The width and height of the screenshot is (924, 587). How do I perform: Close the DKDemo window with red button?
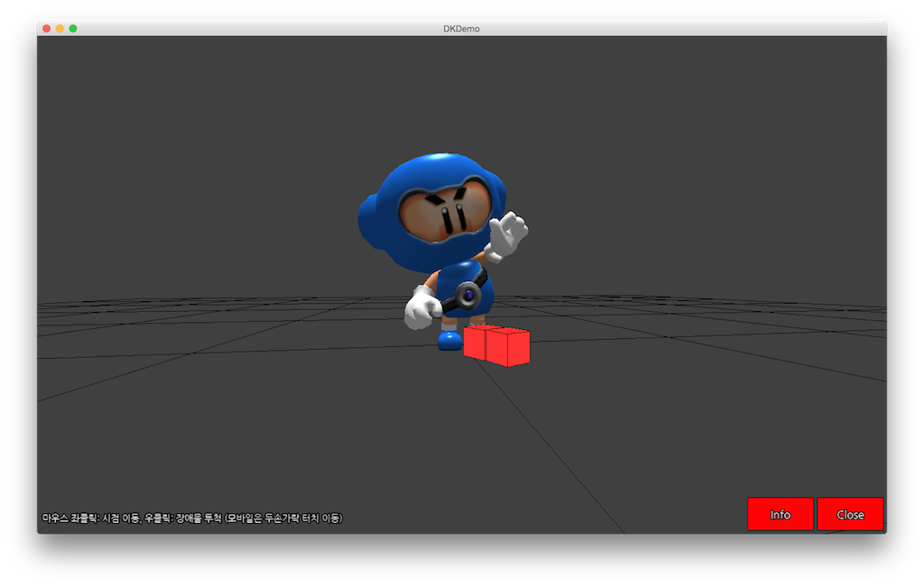pyautogui.click(x=47, y=28)
